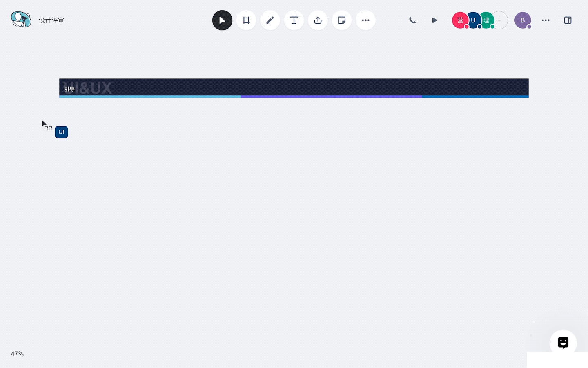Click the UI collaborator cursor label
This screenshot has width=588, height=368.
61,132
